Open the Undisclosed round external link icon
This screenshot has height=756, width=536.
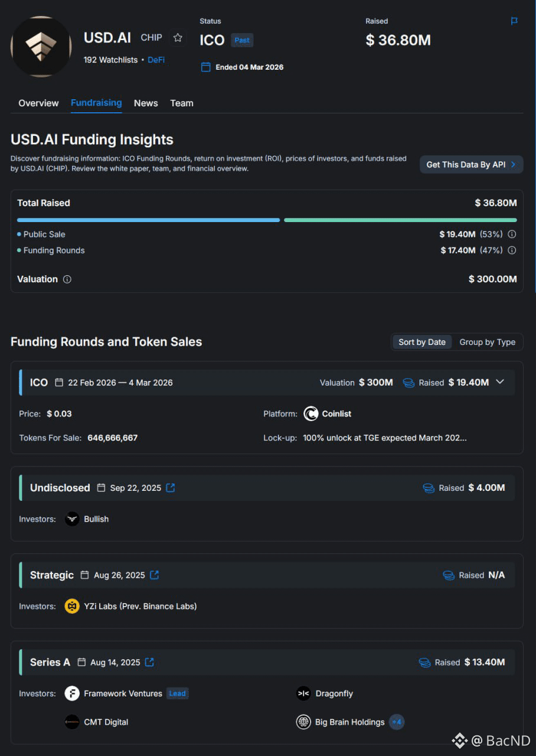pos(171,488)
